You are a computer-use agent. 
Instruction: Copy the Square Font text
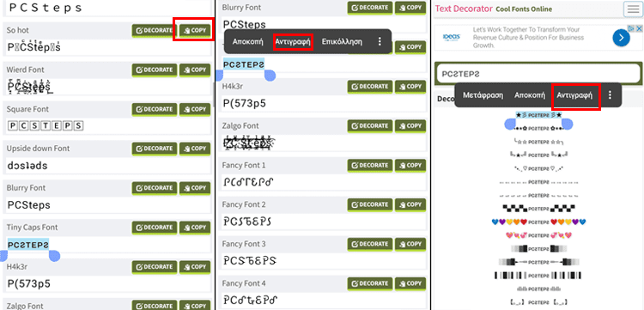click(x=195, y=110)
